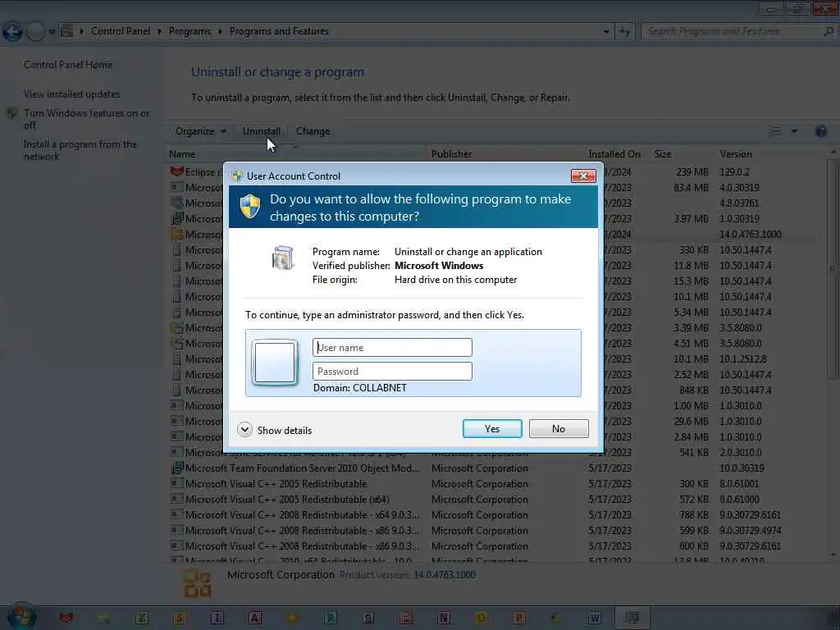
Task: Sort by the Size column header
Action: point(682,153)
